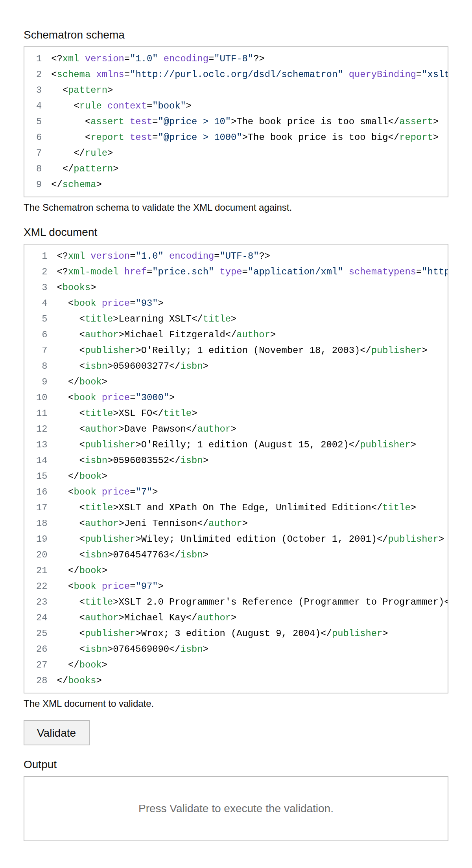Screen dimensions: 472x868
Task: Click the book price="97" line
Action: (116, 586)
